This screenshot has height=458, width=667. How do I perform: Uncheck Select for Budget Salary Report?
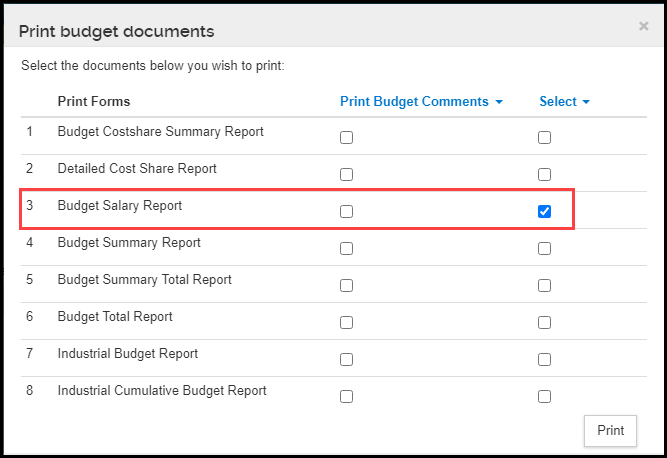544,211
